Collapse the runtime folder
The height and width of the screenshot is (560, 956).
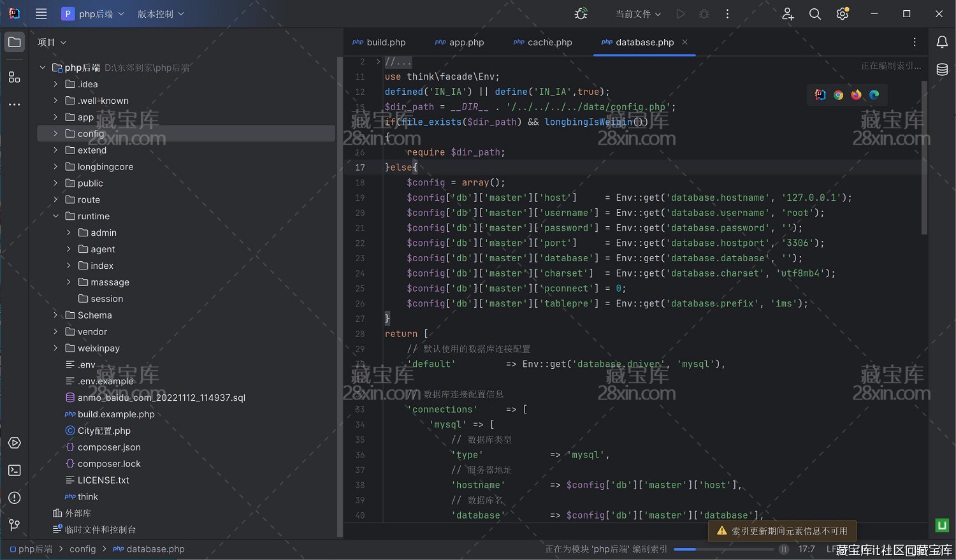tap(56, 216)
